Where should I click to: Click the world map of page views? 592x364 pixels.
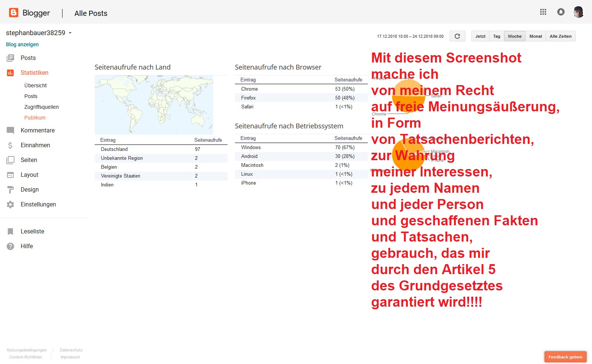click(154, 105)
